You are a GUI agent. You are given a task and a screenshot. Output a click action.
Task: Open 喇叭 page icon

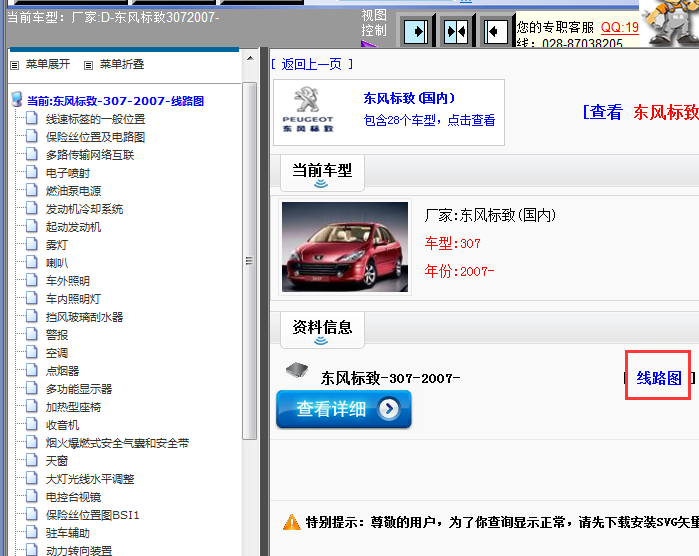tap(32, 263)
